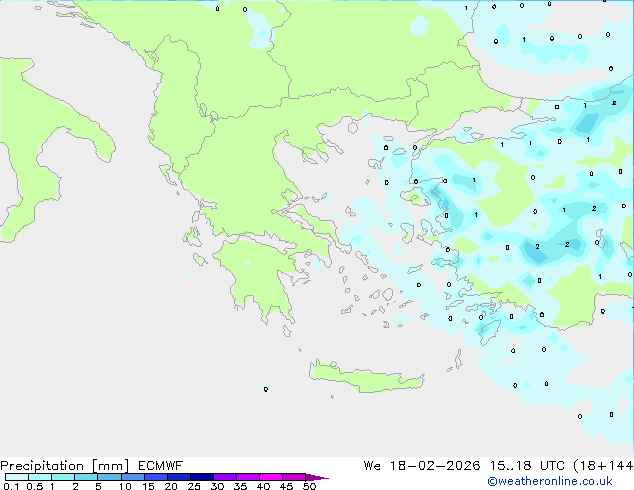Click the '0.1' legend scale value
The width and height of the screenshot is (634, 490).
11,486
